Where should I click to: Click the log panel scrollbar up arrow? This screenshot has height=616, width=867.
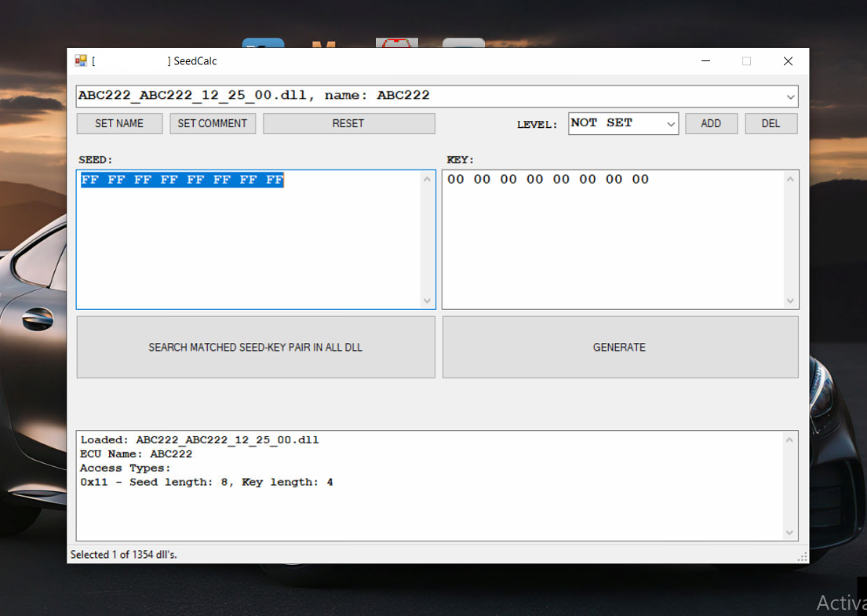[x=789, y=440]
